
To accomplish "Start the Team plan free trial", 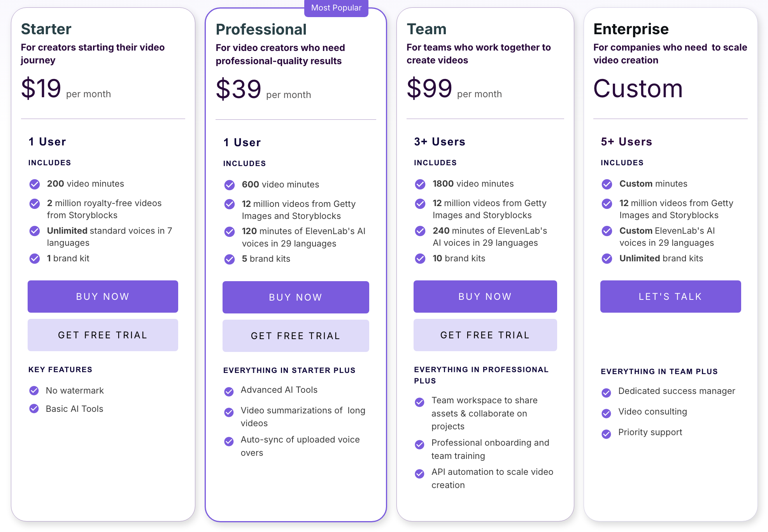I will pos(485,335).
